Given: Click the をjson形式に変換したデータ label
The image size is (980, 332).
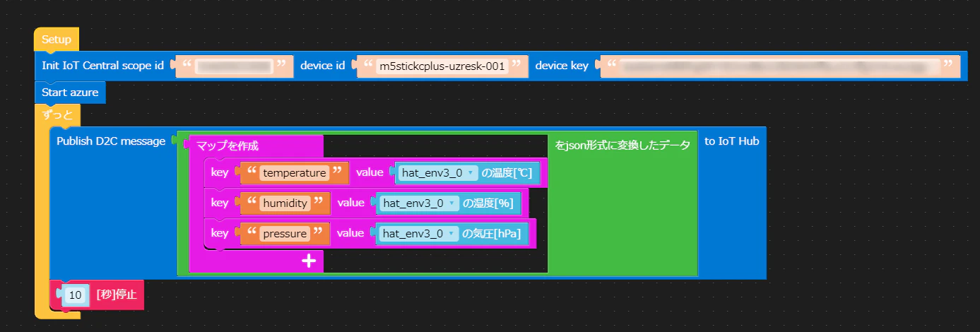Looking at the screenshot, I should (622, 146).
